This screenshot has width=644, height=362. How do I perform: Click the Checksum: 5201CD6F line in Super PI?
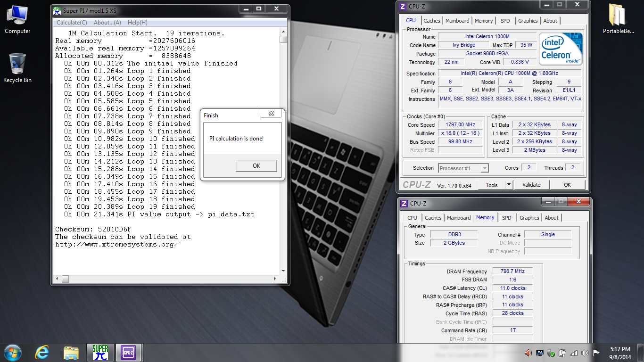[x=93, y=229]
